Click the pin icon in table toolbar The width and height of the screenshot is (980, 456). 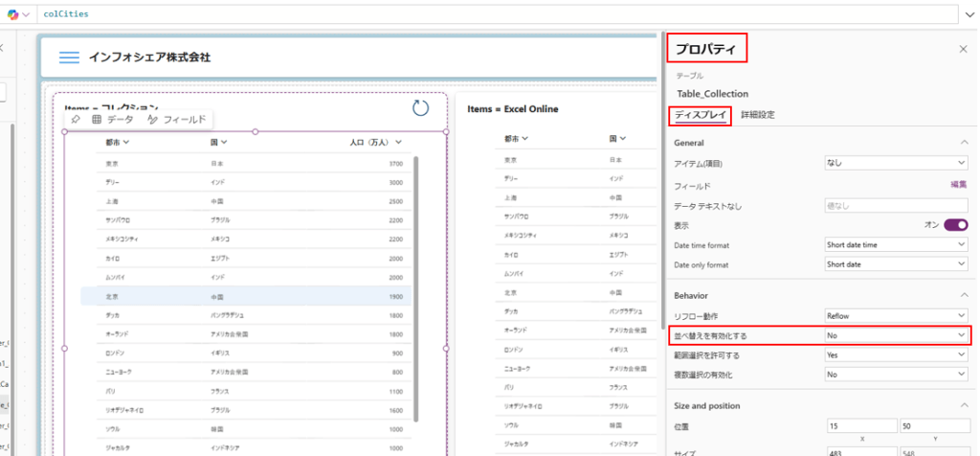(x=76, y=120)
